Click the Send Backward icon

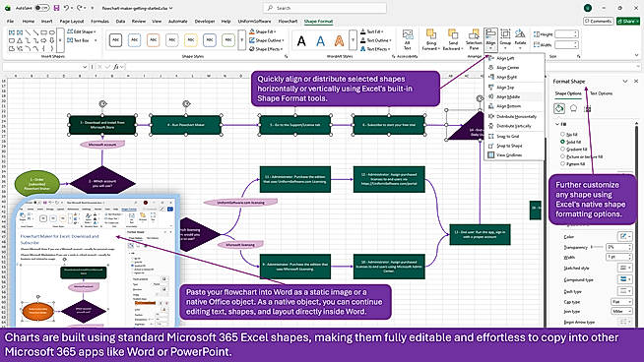453,39
